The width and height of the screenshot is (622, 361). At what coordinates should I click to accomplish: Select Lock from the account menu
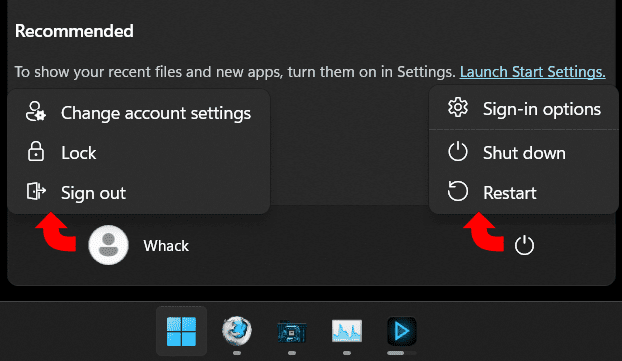139,152
